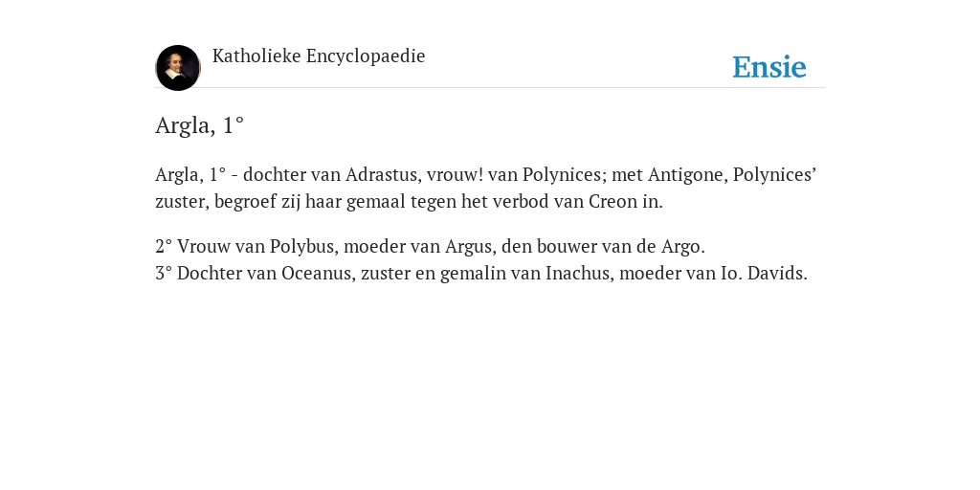
Task: Click the word zuster starting second line
Action: tap(181, 201)
